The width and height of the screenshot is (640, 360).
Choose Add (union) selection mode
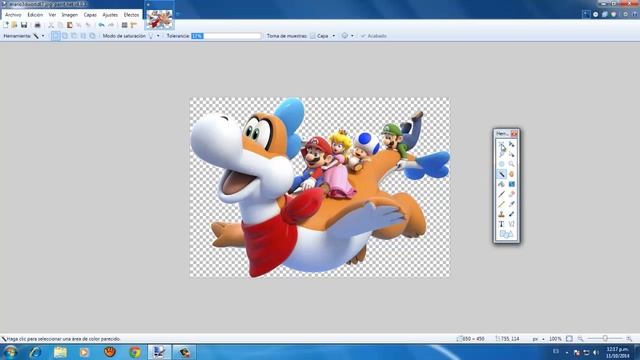[x=65, y=36]
